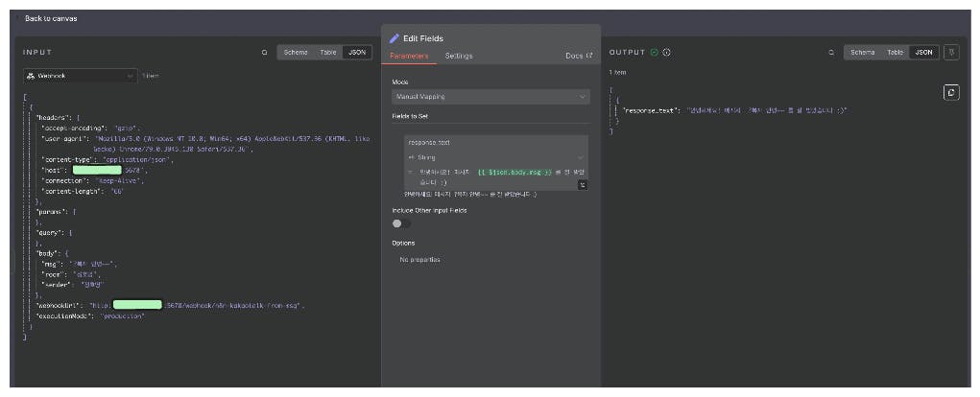Screen dimensions: 980x397
Task: Click the OUTPUT info icon
Action: (667, 53)
